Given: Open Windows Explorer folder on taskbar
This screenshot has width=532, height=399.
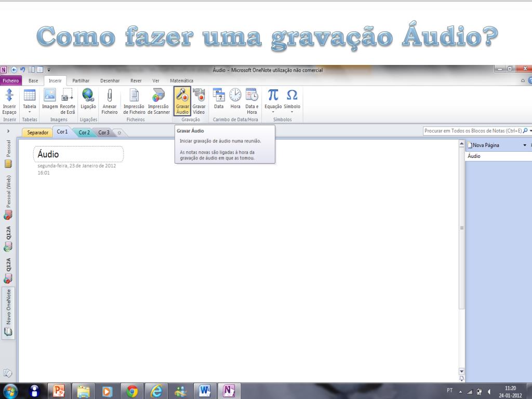Looking at the screenshot, I should point(83,391).
